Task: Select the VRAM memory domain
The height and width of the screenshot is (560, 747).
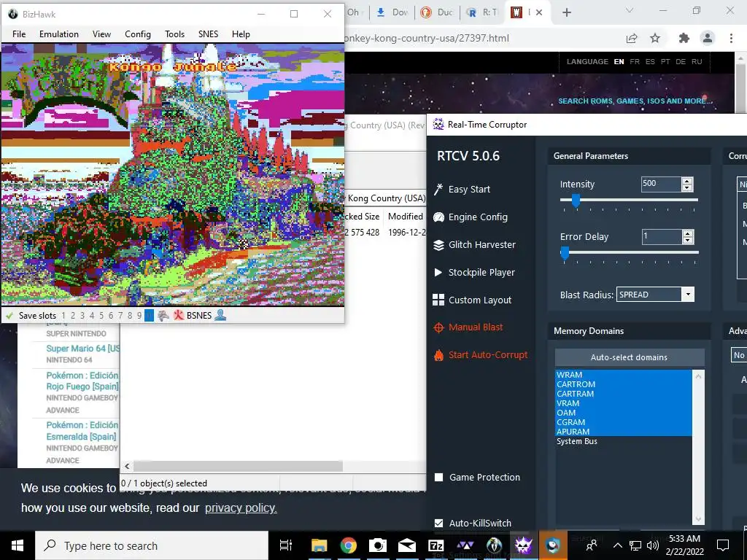Action: tap(623, 403)
